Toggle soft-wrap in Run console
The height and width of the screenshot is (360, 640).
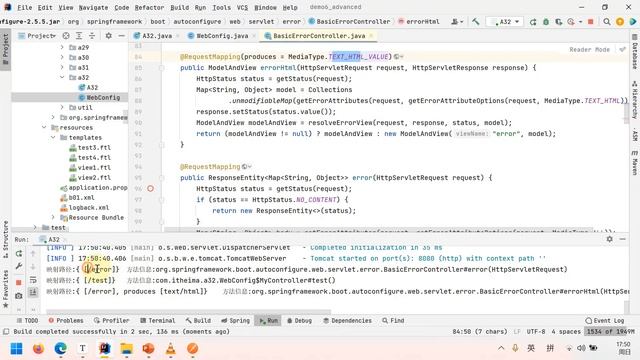[x=33, y=280]
